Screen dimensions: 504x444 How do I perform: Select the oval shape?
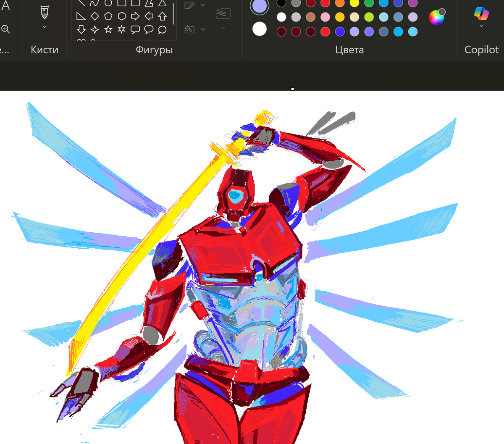108,3
